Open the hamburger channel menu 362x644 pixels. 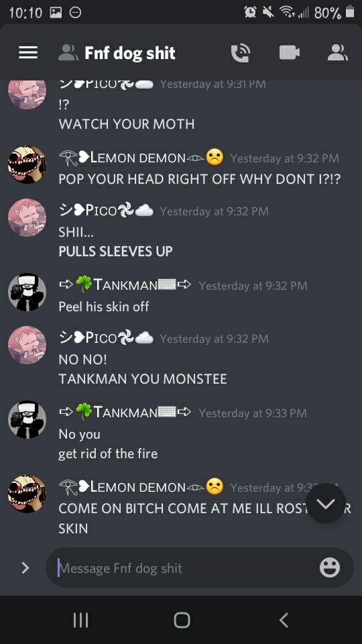[28, 52]
